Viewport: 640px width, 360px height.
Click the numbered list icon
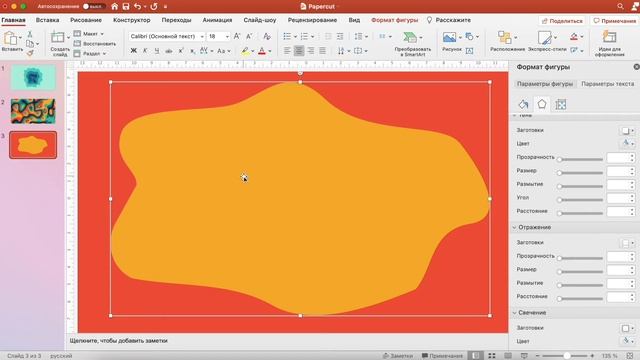304,36
